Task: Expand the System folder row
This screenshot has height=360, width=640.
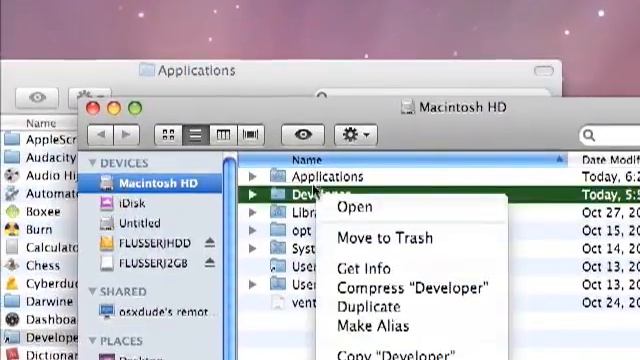Action: [253, 248]
